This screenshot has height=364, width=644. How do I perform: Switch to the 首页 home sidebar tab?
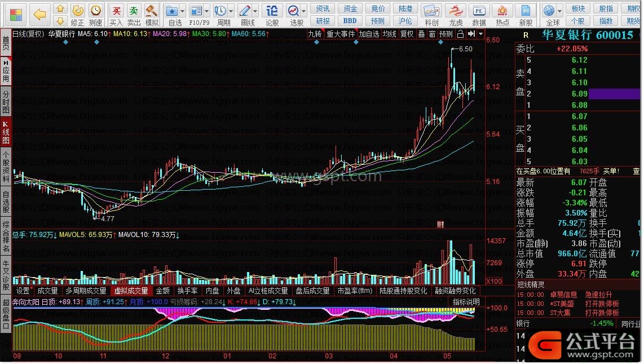[6, 43]
